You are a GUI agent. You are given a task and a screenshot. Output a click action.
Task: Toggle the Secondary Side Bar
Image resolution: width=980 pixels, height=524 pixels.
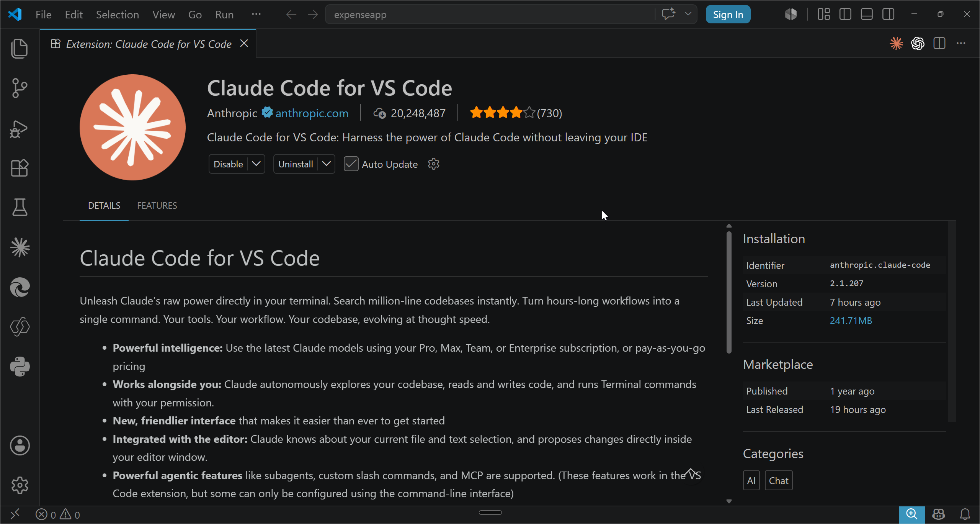pos(888,14)
